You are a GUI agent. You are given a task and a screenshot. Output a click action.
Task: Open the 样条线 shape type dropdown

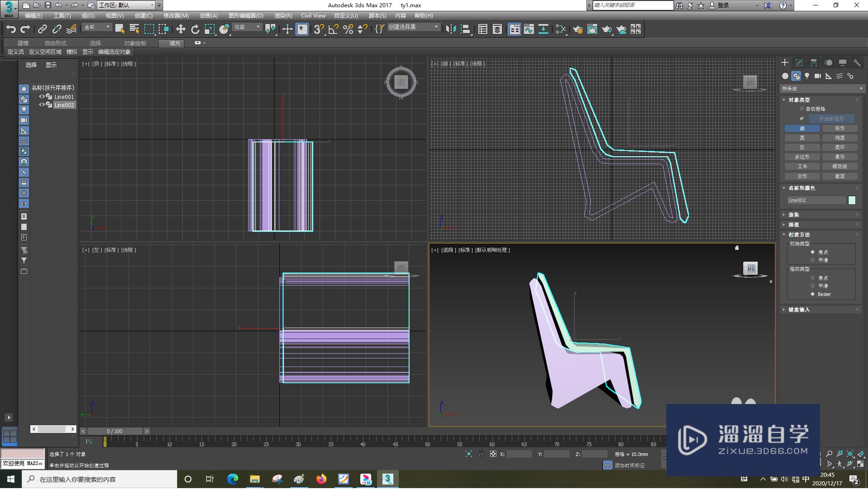(822, 89)
